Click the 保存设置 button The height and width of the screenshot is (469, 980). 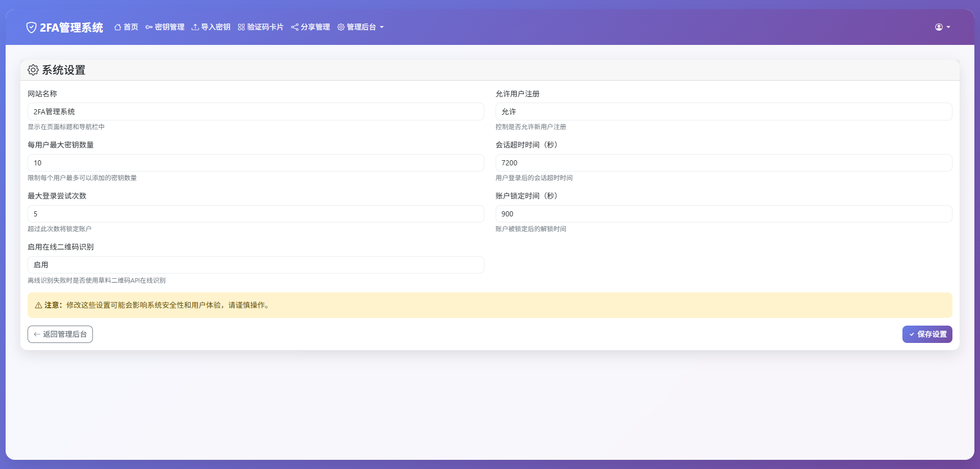(927, 334)
